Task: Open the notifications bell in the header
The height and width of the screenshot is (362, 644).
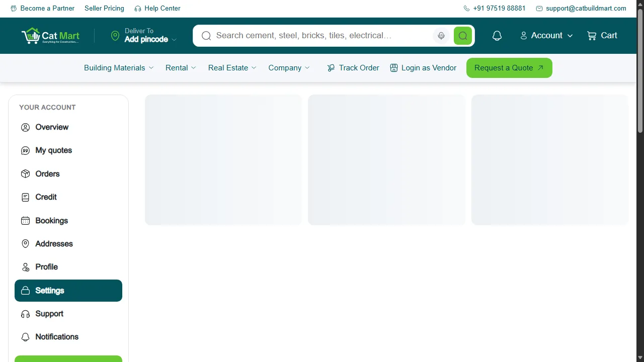Action: (x=497, y=36)
